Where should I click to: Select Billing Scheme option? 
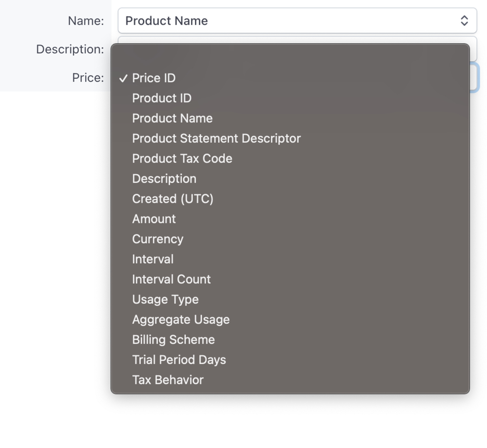pyautogui.click(x=173, y=339)
